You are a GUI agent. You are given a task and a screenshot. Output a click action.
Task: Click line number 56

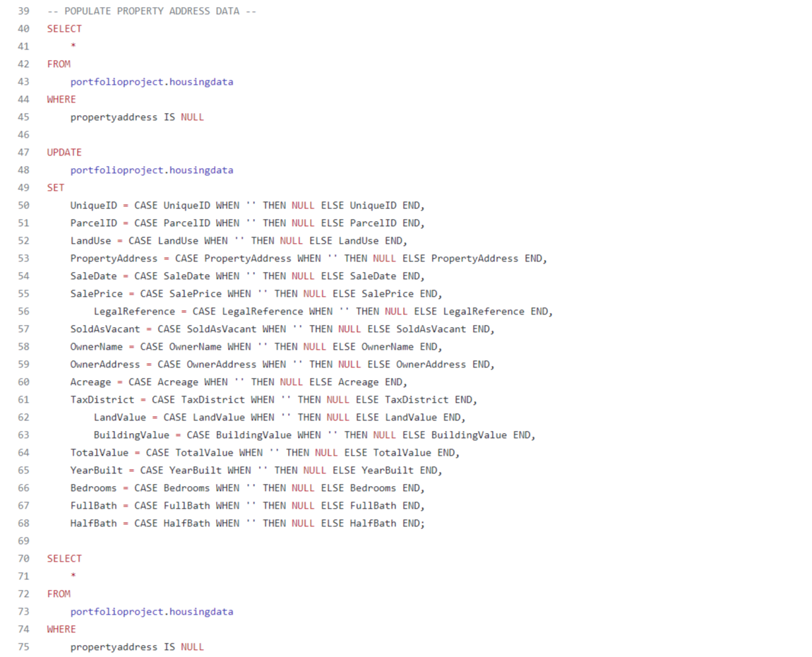23,312
